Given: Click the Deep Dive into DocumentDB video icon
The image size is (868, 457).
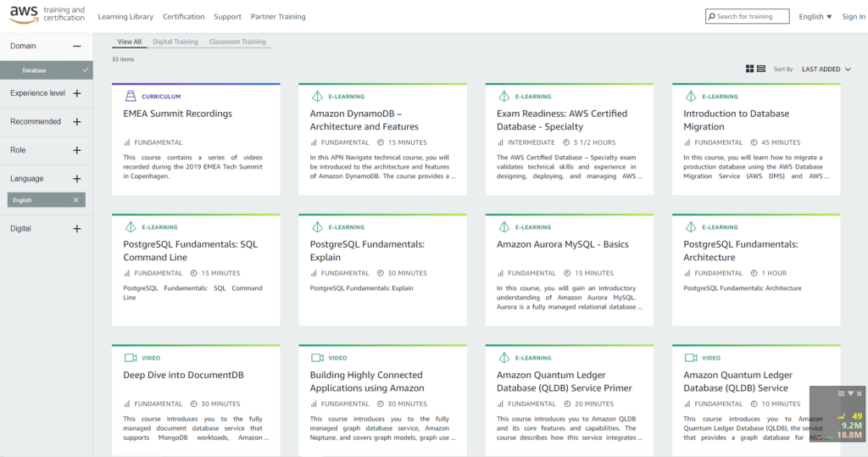Looking at the screenshot, I should (131, 358).
